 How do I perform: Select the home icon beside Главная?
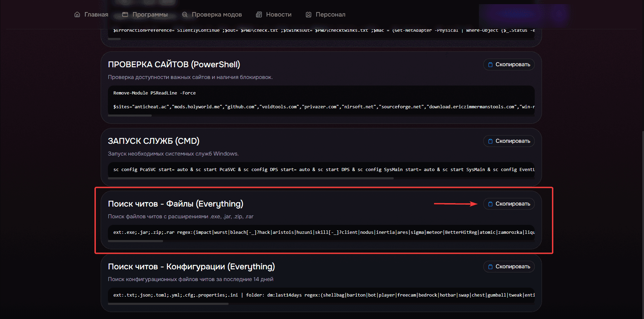pyautogui.click(x=77, y=14)
